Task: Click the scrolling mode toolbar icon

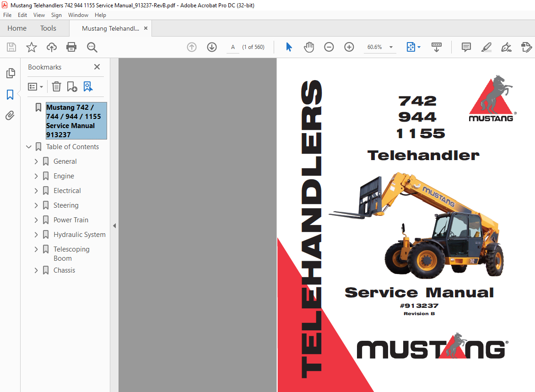Action: (437, 47)
